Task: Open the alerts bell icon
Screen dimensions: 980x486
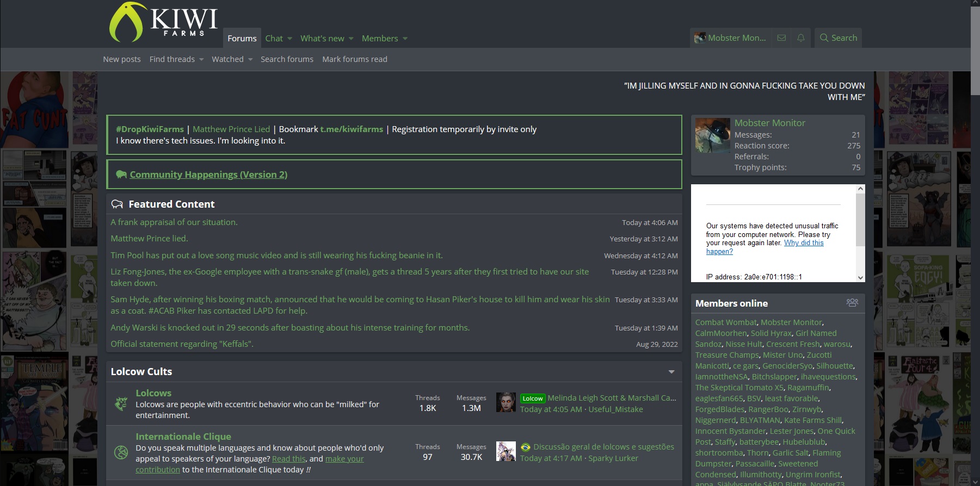Action: 800,38
